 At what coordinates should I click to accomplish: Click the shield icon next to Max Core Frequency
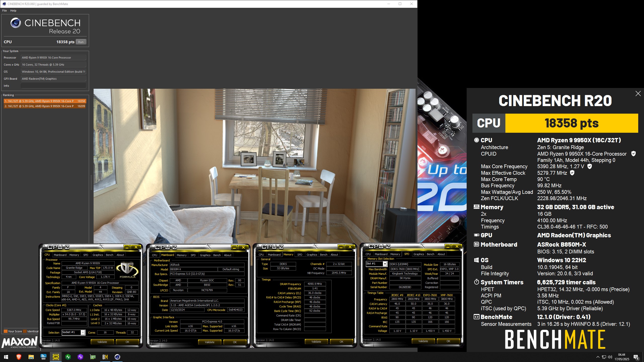point(589,166)
